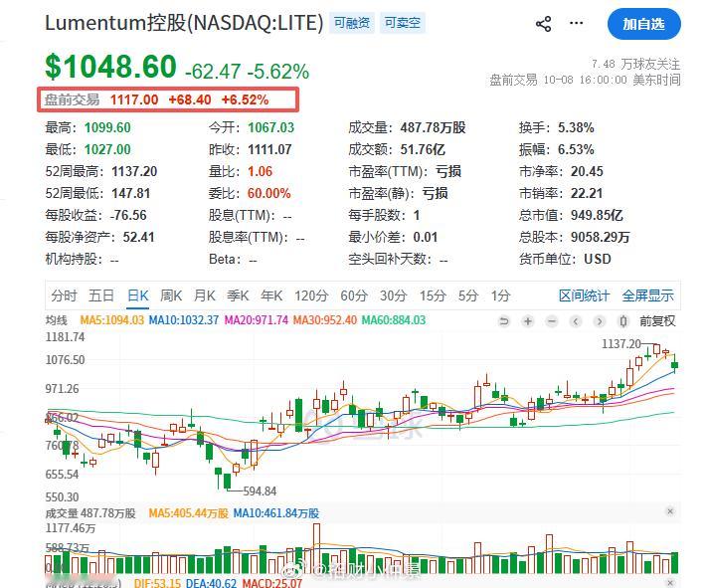Click the 换手 value 5.38%

coord(576,127)
